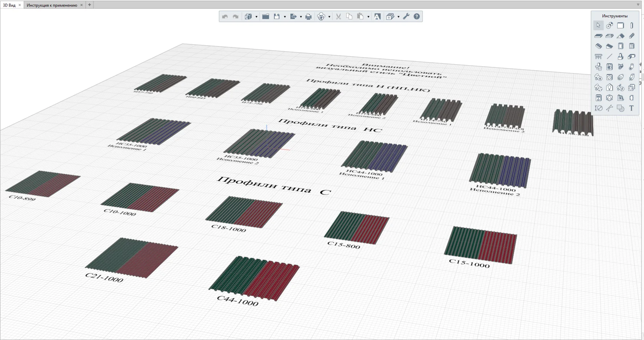Choose the wall tool in Инструменты panel
The image size is (644, 340).
pyautogui.click(x=621, y=25)
